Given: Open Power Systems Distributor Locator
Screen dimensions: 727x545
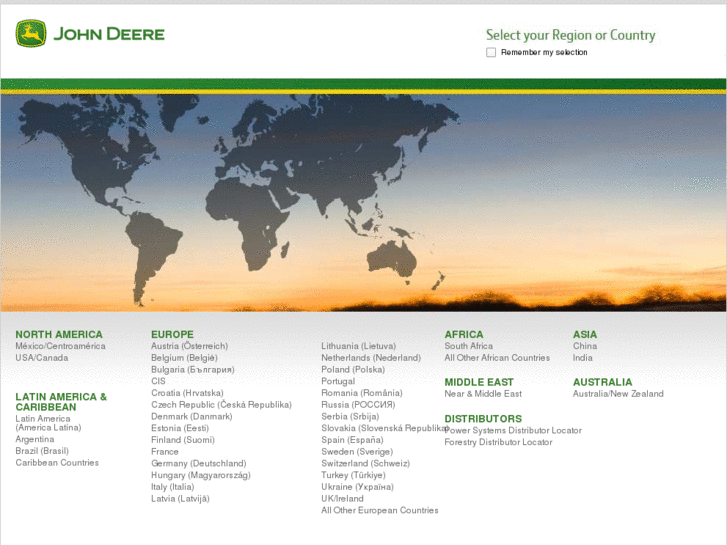Looking at the screenshot, I should click(x=513, y=430).
